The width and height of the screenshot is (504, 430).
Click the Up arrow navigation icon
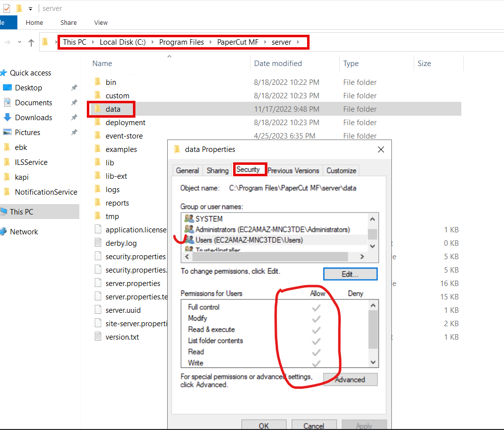click(31, 43)
